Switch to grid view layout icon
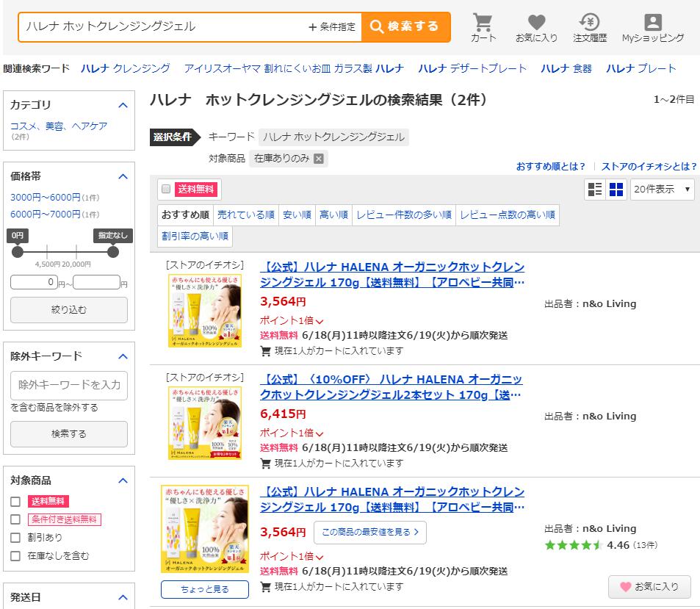 (x=616, y=190)
